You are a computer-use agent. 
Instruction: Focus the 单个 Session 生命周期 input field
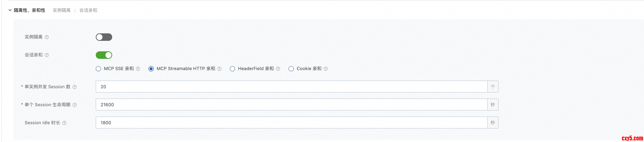click(x=291, y=105)
